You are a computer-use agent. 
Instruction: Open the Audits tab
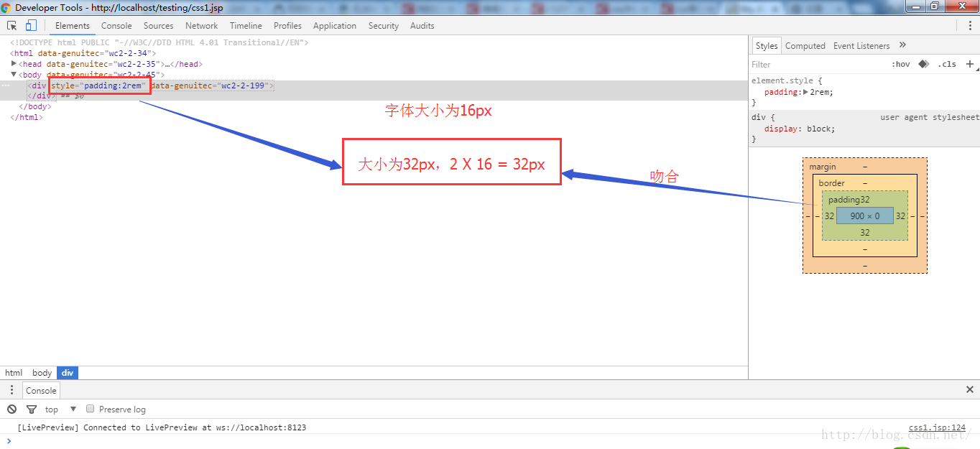(x=422, y=25)
